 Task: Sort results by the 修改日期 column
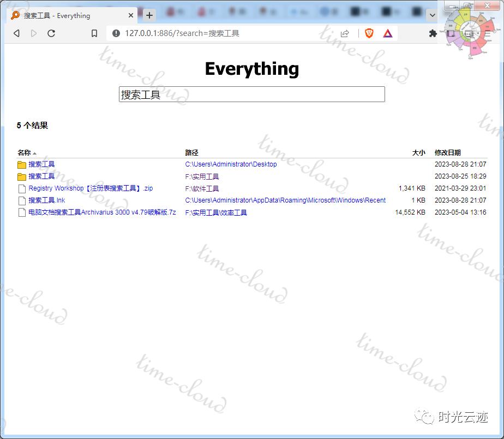[x=449, y=152]
